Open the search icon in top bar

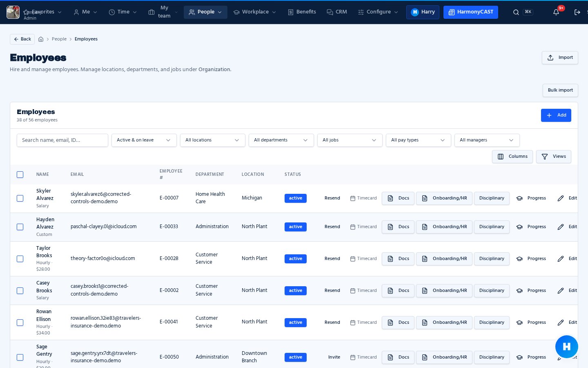pyautogui.click(x=516, y=12)
